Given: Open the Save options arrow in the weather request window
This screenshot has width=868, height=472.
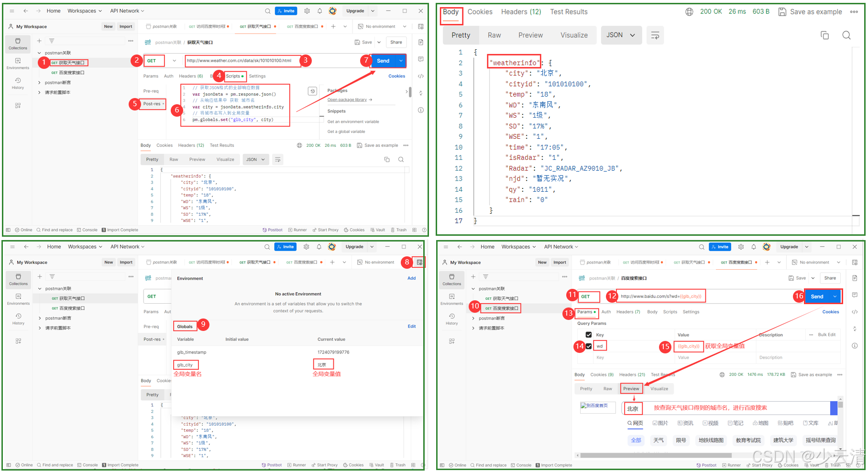Looking at the screenshot, I should point(379,42).
